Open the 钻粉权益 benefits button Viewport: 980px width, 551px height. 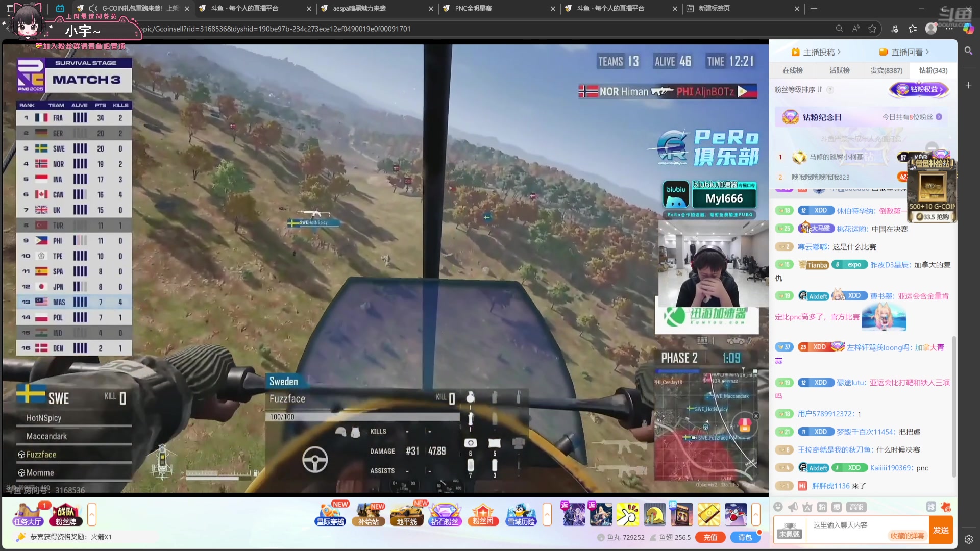point(919,89)
